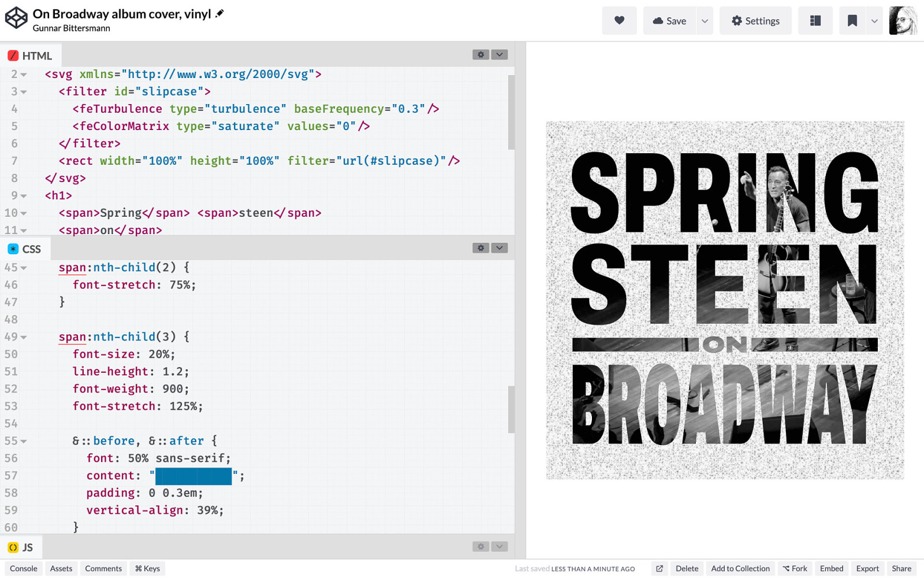Fork this pen
The image size is (924, 578).
pyautogui.click(x=795, y=569)
